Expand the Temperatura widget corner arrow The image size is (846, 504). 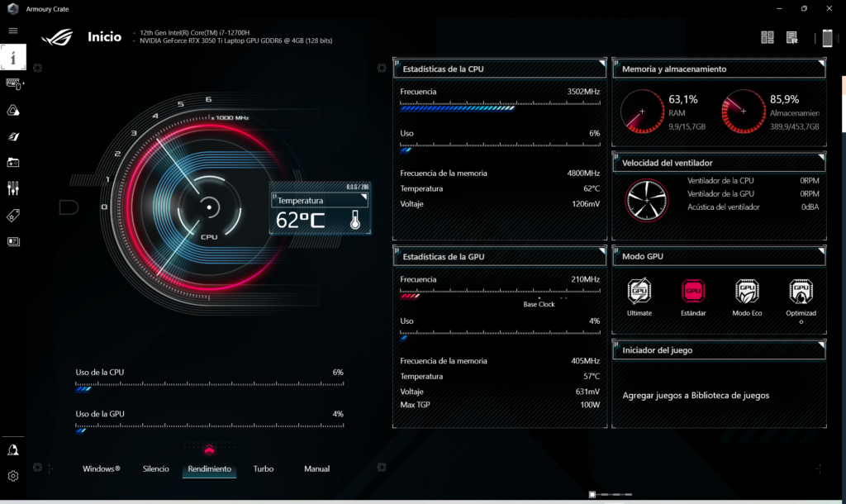pyautogui.click(x=364, y=197)
